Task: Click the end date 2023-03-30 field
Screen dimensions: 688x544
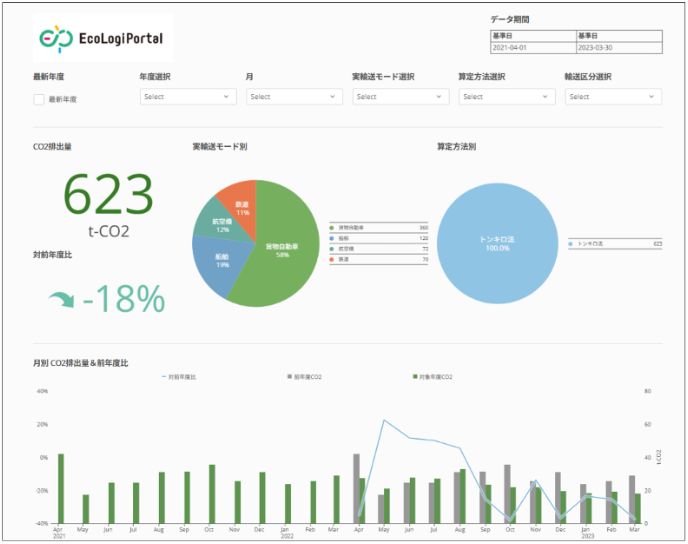Action: 618,47
